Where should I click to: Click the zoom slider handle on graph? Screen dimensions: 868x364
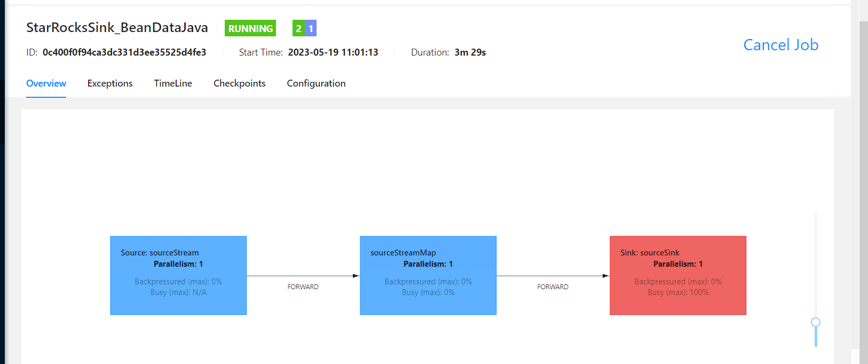coord(816,322)
